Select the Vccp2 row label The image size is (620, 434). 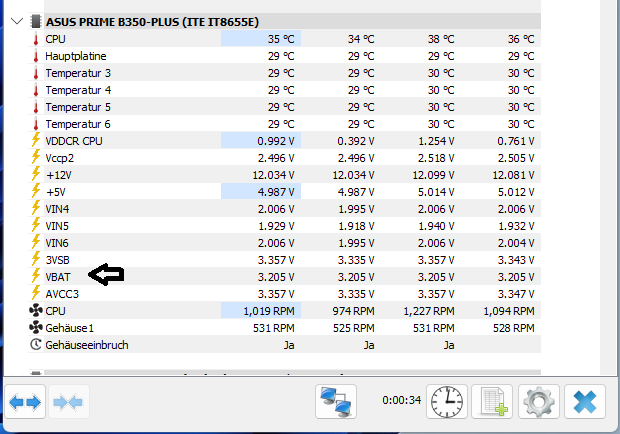(x=60, y=158)
